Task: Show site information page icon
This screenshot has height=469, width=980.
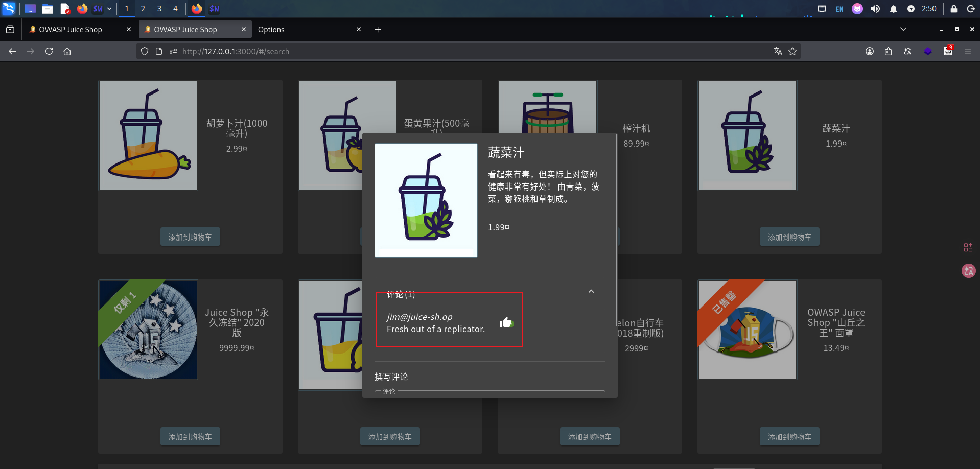Action: coord(159,51)
